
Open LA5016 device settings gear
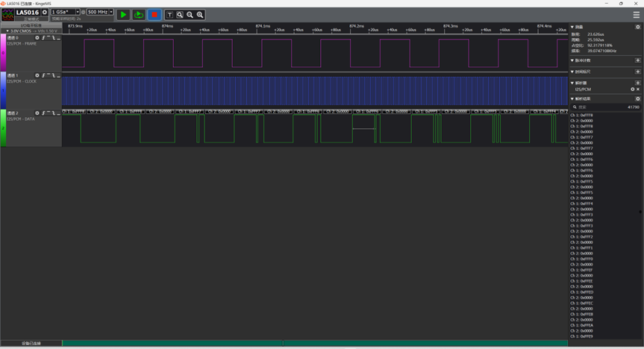[45, 13]
